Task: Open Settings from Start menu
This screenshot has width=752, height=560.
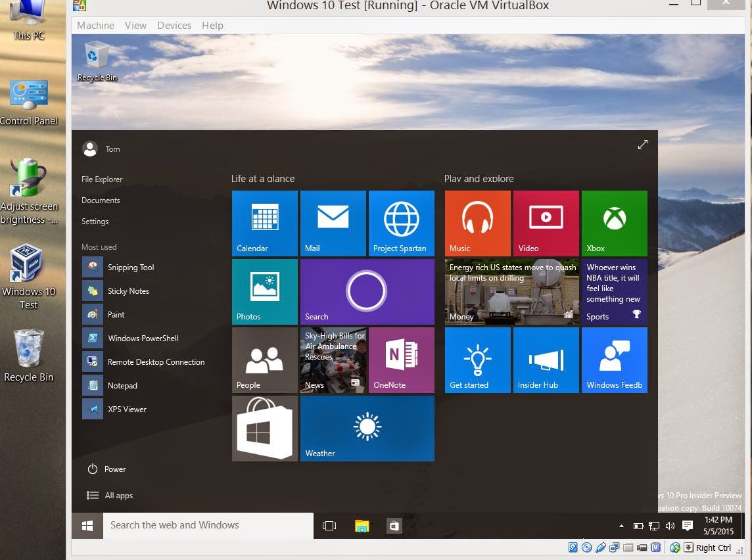Action: tap(95, 222)
